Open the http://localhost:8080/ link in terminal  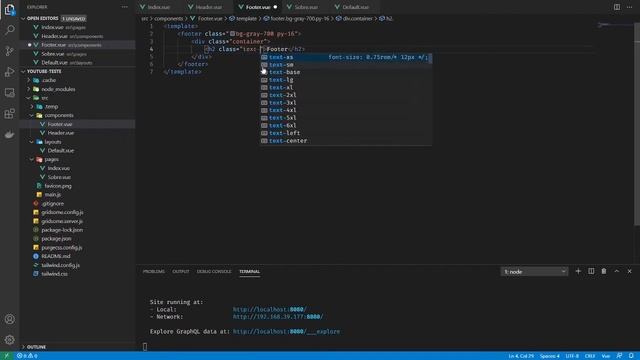(x=269, y=309)
